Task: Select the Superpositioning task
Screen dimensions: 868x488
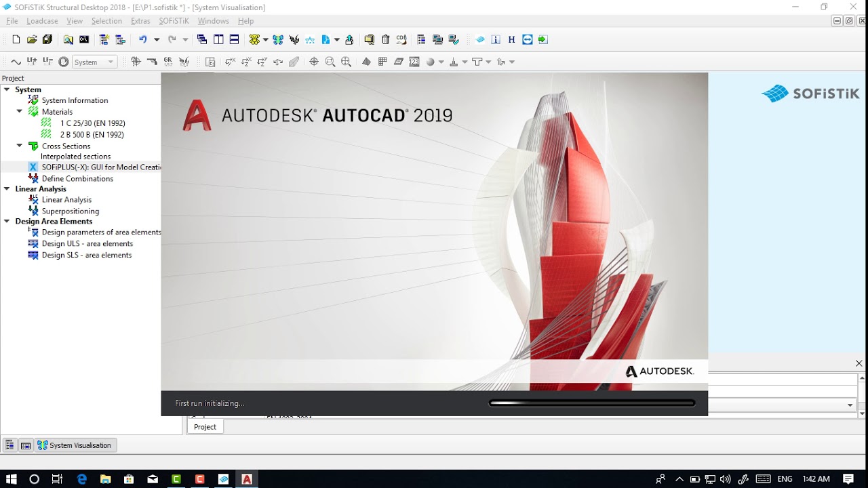Action: coord(71,211)
